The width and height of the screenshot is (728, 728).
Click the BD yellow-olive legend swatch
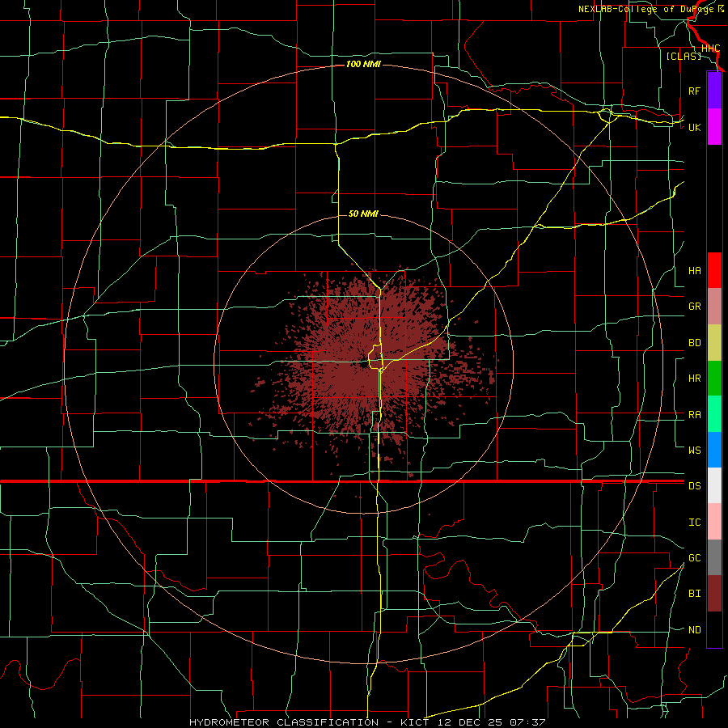[714, 343]
